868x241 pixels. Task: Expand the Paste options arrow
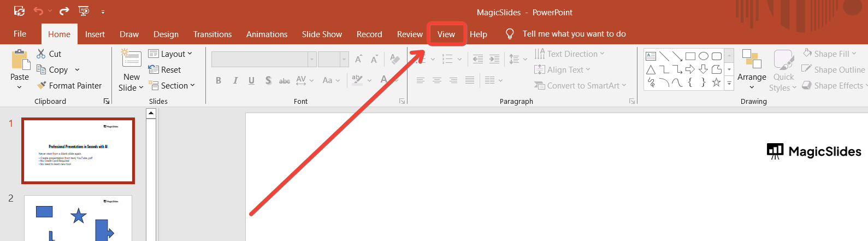(20, 87)
